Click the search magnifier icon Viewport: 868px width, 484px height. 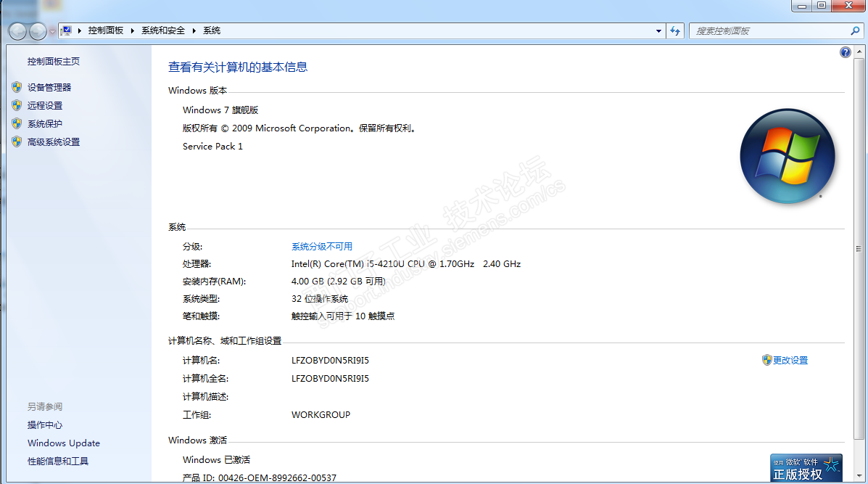(x=855, y=31)
